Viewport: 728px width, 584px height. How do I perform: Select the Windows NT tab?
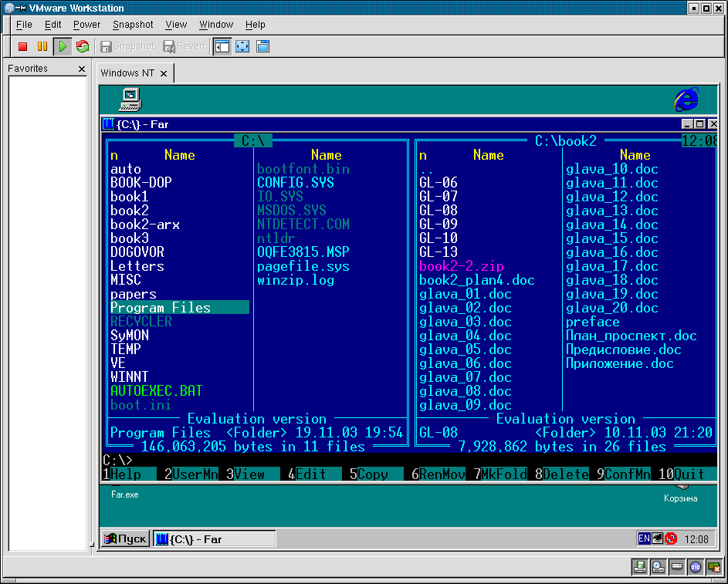click(x=127, y=73)
